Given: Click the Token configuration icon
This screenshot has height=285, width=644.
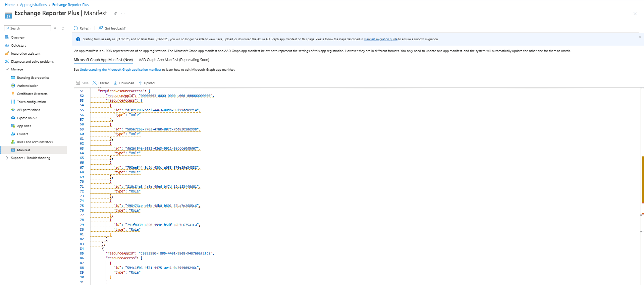Looking at the screenshot, I should (13, 102).
